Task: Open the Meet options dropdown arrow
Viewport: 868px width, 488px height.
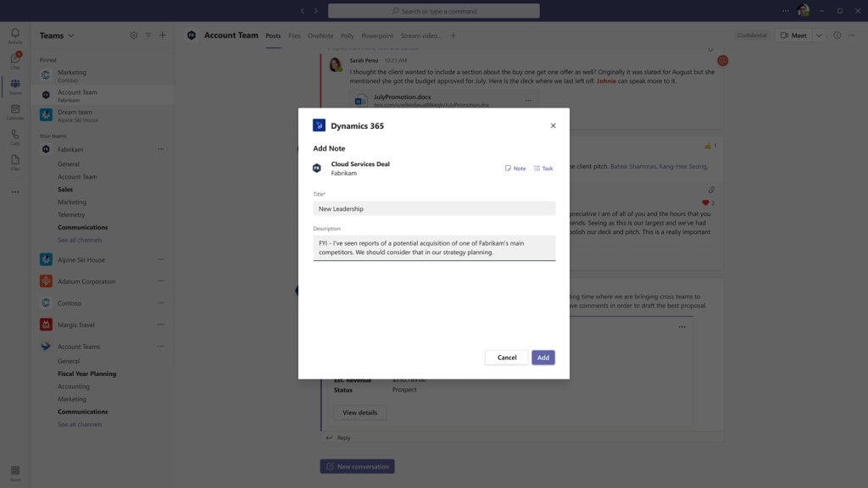Action: 819,36
